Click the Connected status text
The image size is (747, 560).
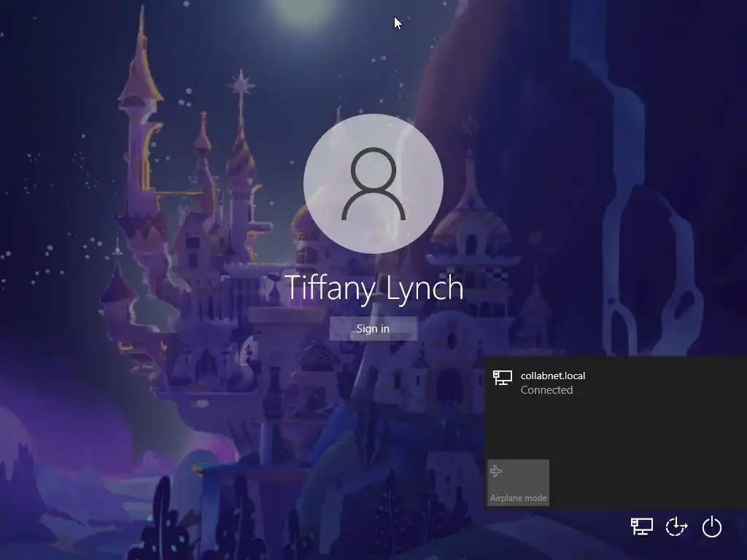[546, 390]
